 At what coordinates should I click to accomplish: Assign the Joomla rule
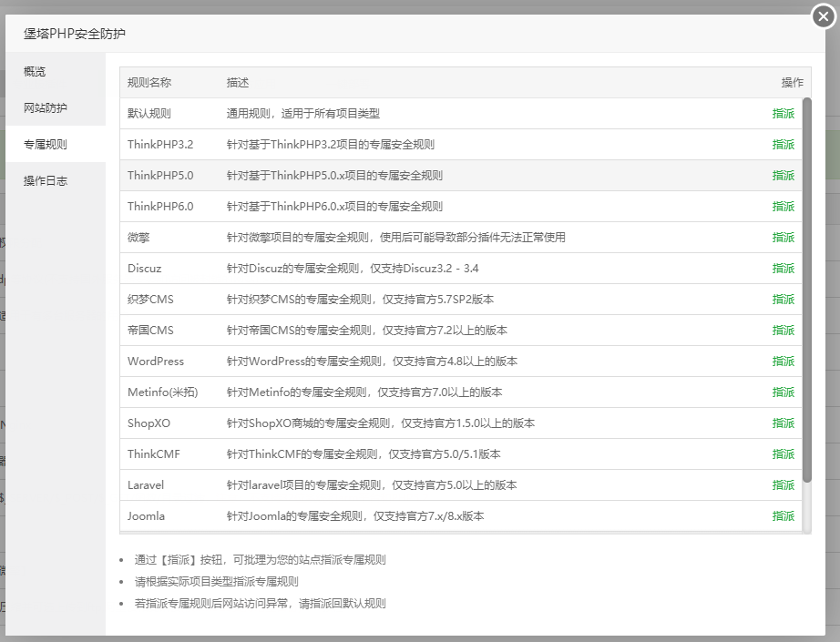point(784,516)
